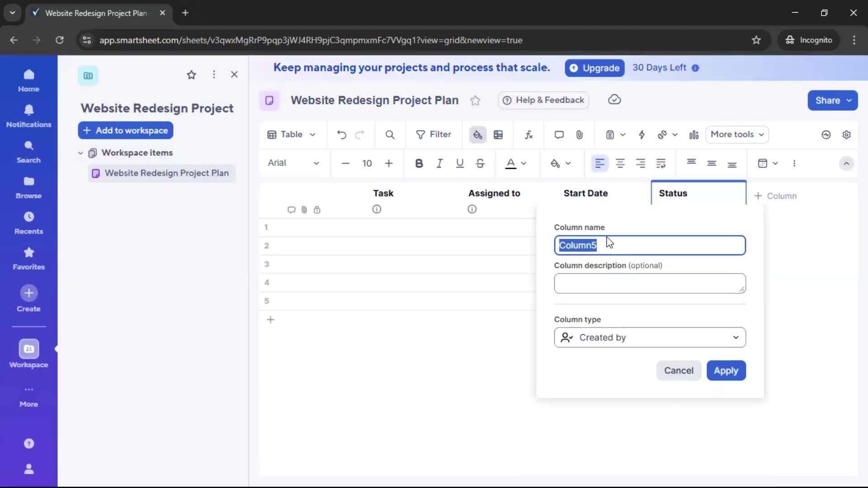Toggle underline formatting
The width and height of the screenshot is (868, 488).
click(459, 163)
